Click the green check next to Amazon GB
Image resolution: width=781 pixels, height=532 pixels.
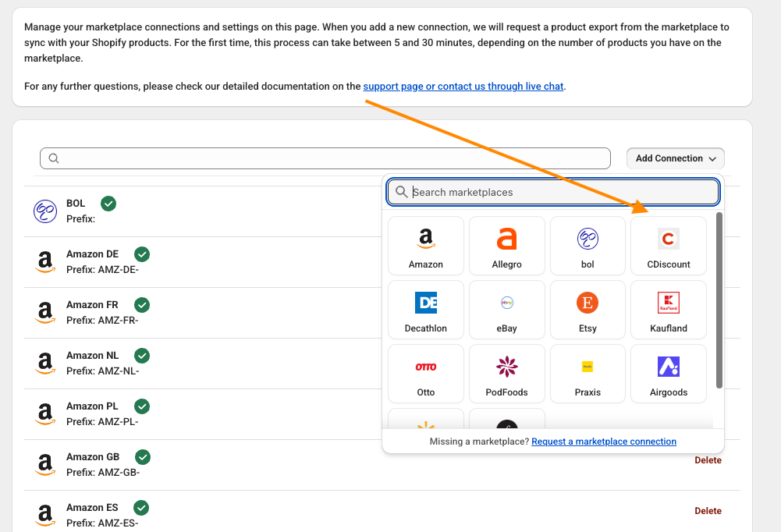point(143,457)
